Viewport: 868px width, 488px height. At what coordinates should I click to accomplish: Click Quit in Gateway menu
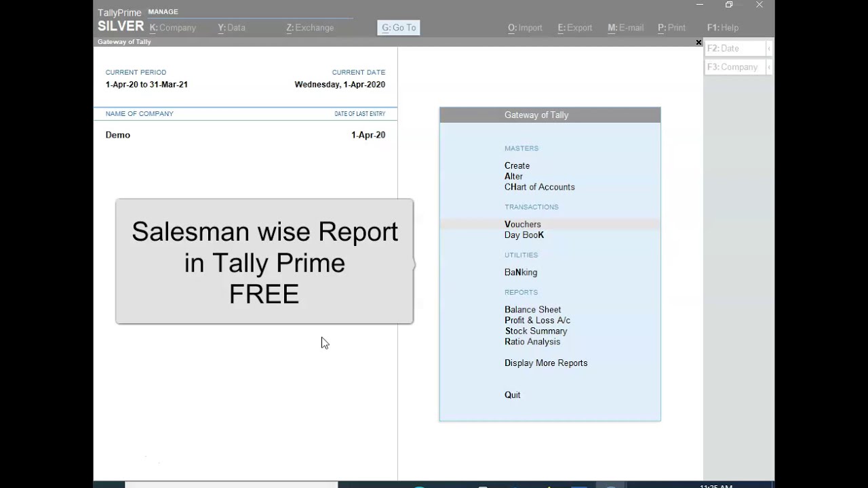(x=512, y=395)
